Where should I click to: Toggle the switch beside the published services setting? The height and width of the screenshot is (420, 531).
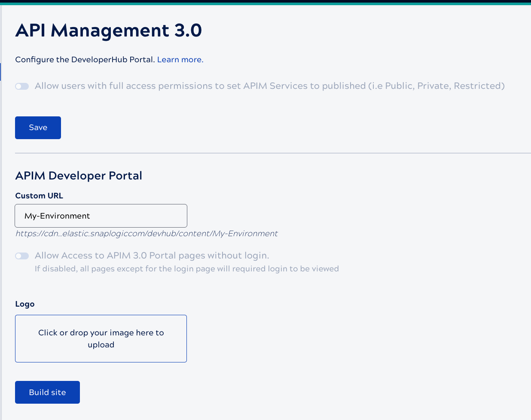pos(21,86)
